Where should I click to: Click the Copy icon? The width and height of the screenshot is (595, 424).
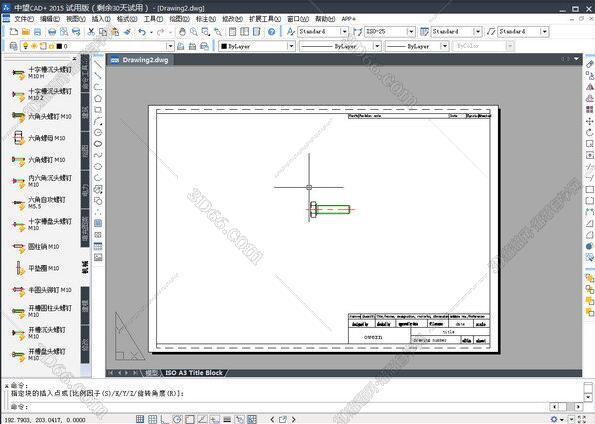point(103,32)
